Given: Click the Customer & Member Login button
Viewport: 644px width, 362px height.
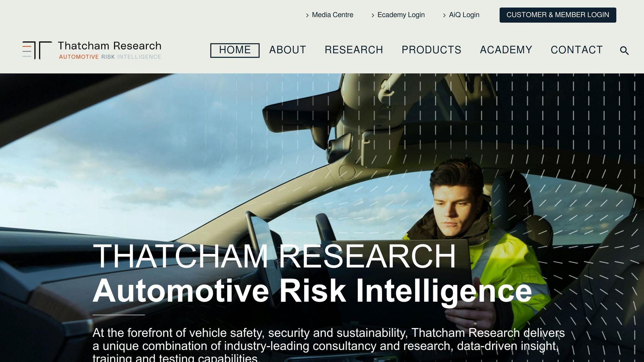Looking at the screenshot, I should click(x=558, y=15).
